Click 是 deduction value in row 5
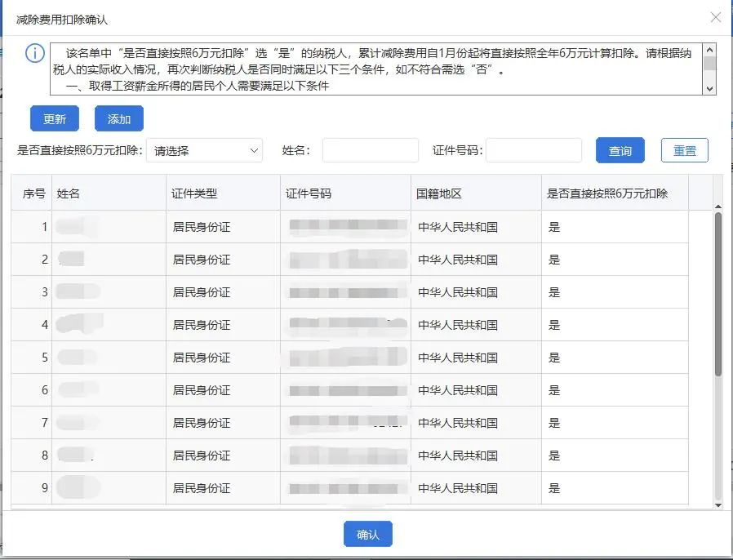 click(x=554, y=358)
